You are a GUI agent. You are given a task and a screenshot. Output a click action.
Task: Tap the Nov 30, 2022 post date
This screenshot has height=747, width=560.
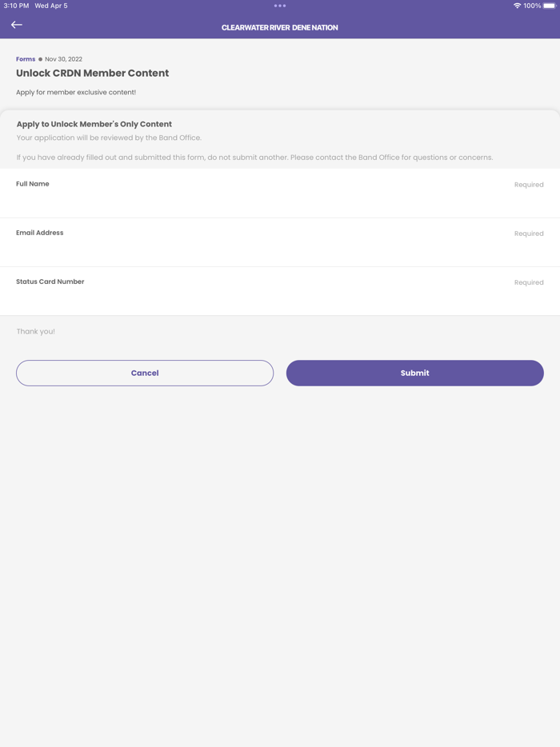pos(63,59)
